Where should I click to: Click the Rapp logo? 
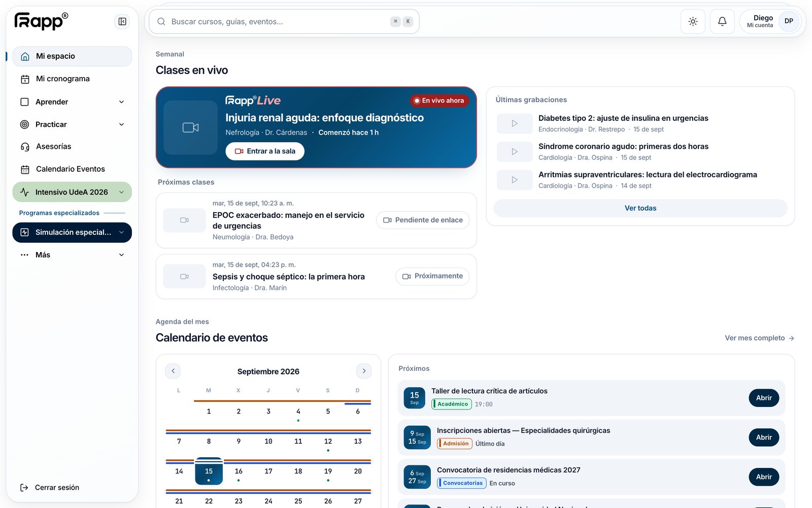coord(41,21)
